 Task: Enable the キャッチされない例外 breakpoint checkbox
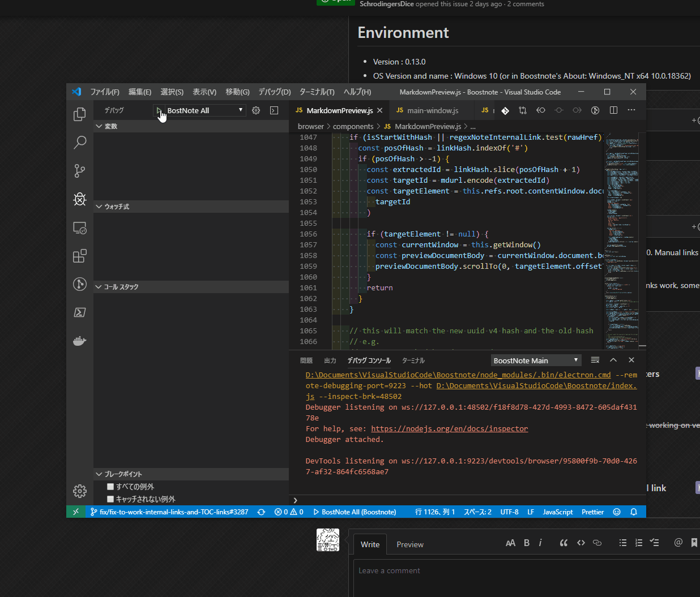click(110, 499)
